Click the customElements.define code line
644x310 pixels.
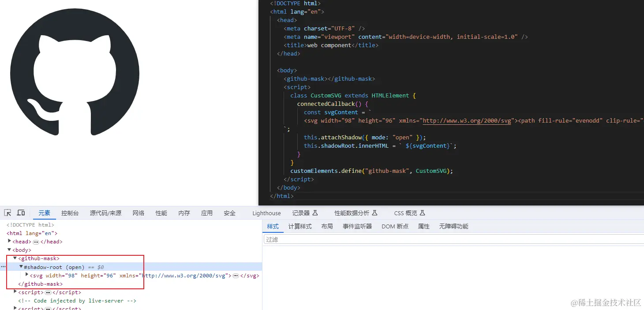[372, 171]
